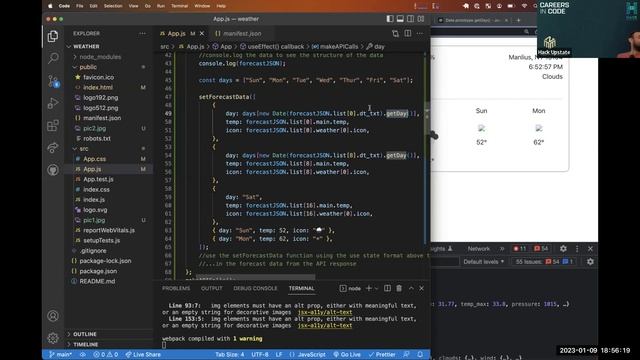Open editor more actions ellipsis
This screenshot has width=640, height=360.
tap(420, 33)
